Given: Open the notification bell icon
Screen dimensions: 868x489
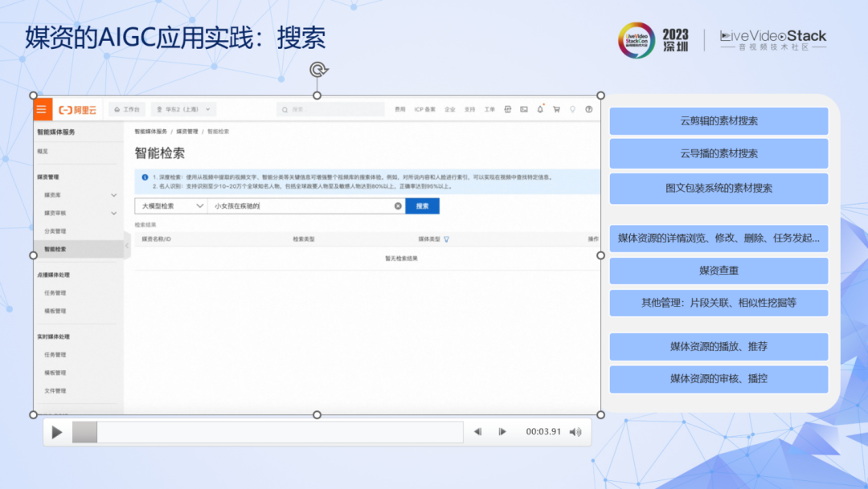Looking at the screenshot, I should (x=540, y=109).
